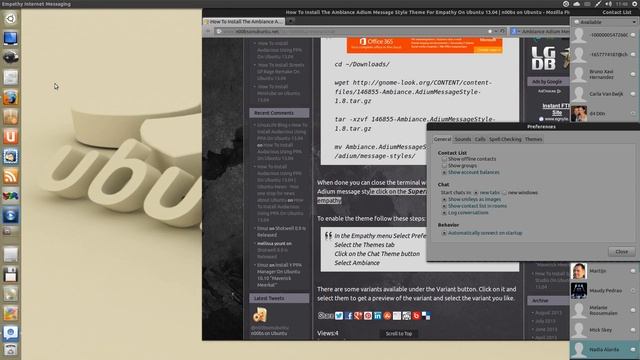Click the colorful launcher icon below RSS
The image size is (640, 360).
point(10,196)
